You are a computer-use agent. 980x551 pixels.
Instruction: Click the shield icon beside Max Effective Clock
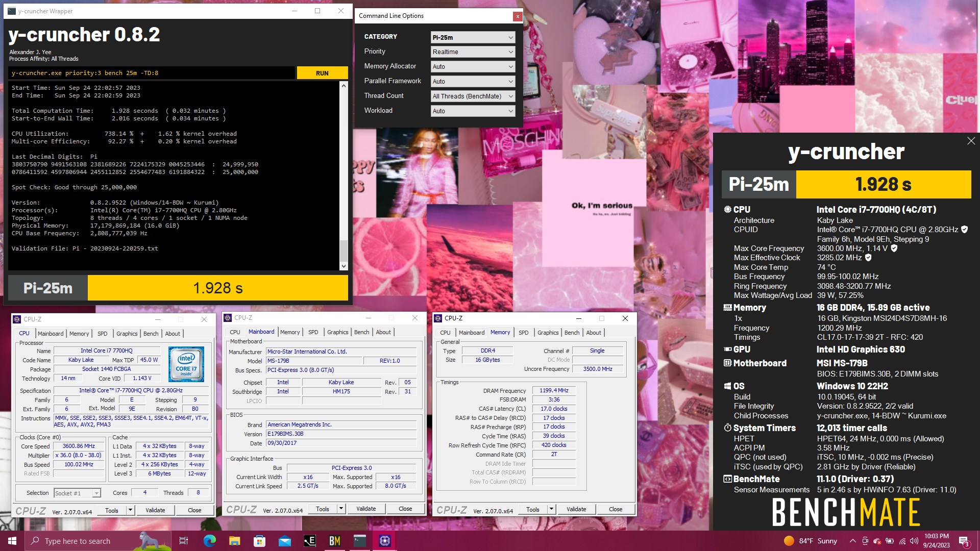coord(868,258)
